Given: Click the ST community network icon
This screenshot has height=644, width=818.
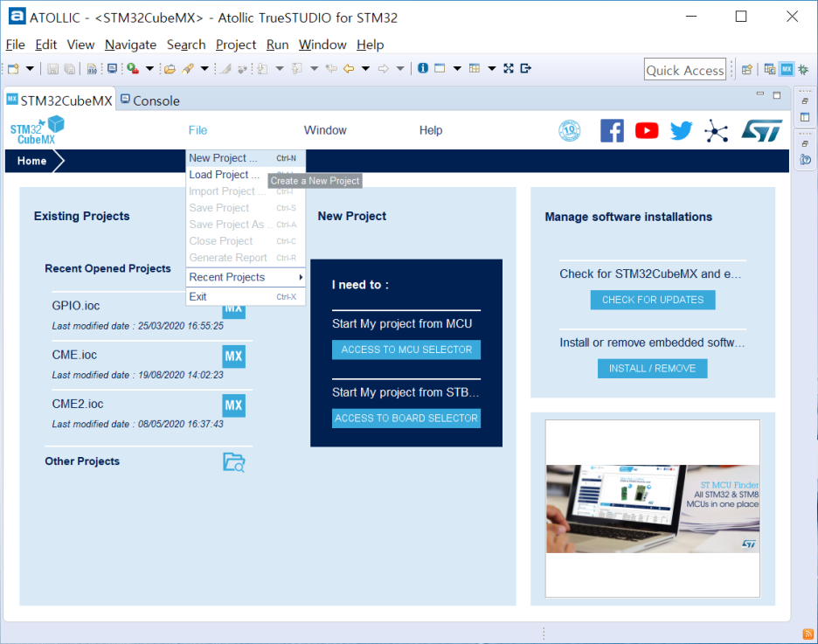Looking at the screenshot, I should 716,130.
